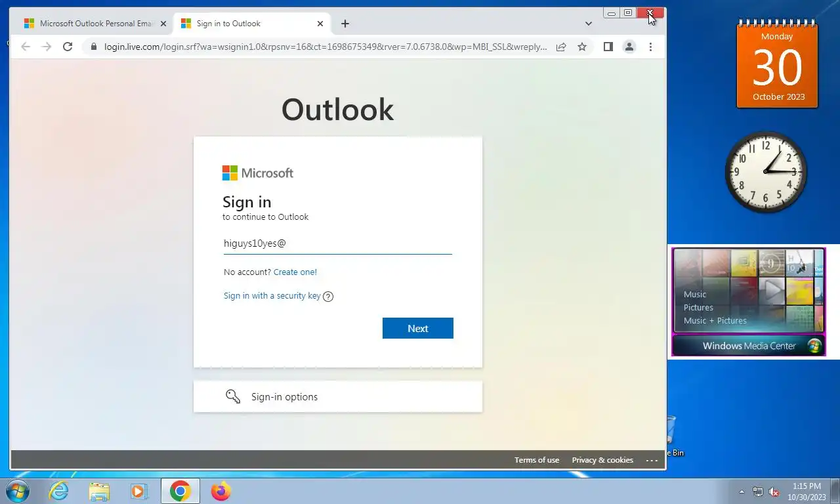Restore down the Chrome window
This screenshot has height=504, width=840.
628,12
